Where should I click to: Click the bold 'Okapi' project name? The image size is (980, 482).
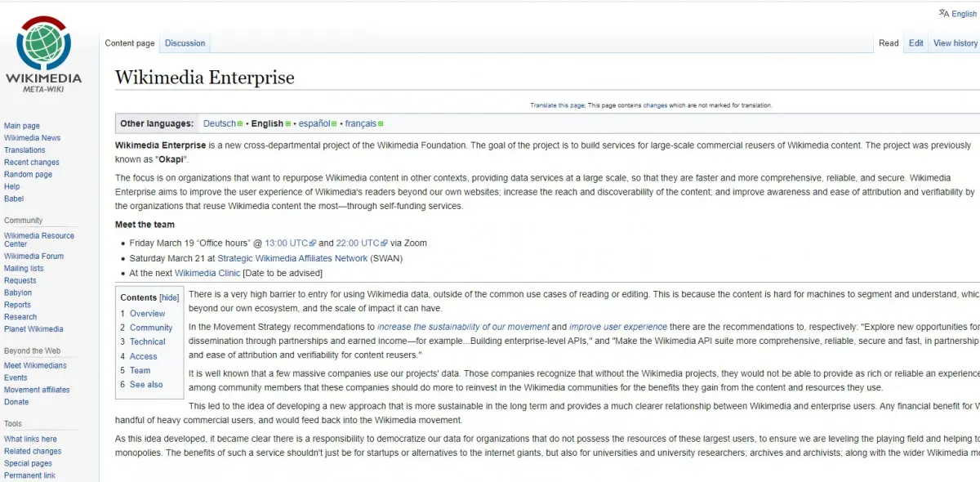pyautogui.click(x=170, y=159)
